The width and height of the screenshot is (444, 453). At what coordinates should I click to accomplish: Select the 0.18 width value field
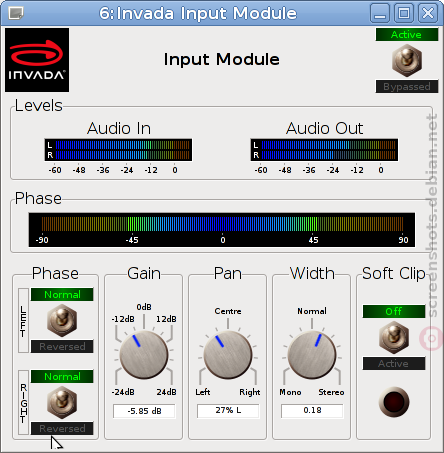[312, 411]
